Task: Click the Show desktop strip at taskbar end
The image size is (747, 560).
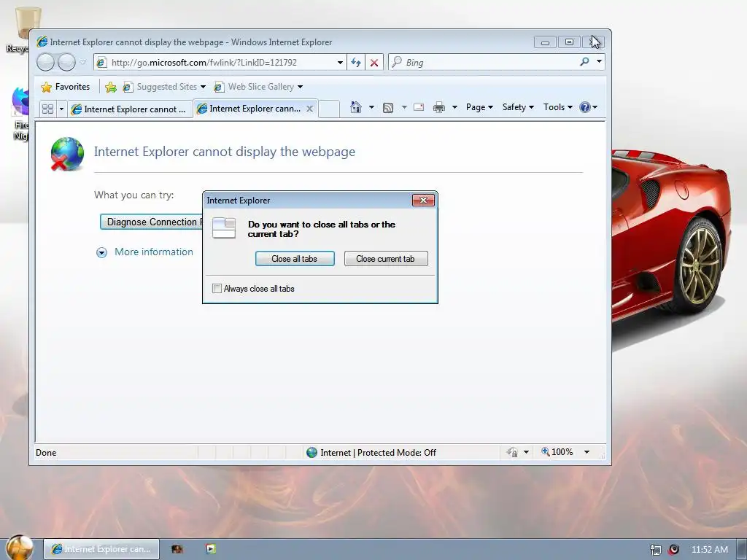Action: coord(742,549)
